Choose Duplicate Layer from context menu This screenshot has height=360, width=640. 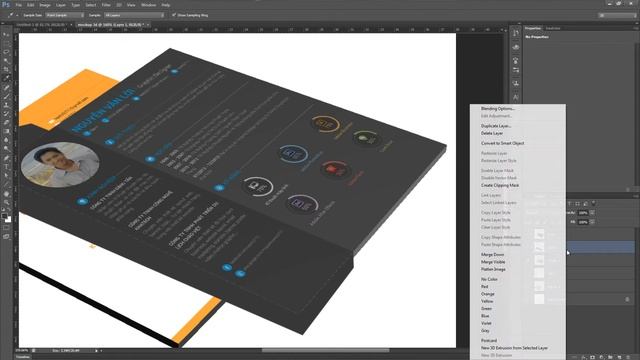pos(496,126)
